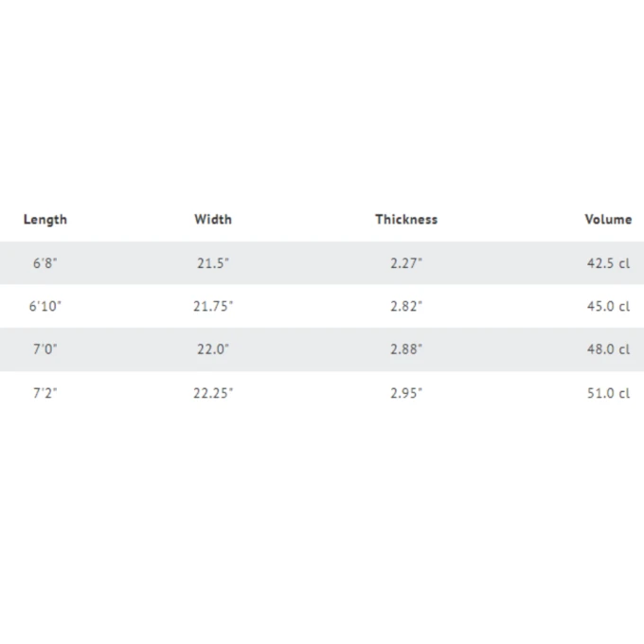This screenshot has width=644, height=644.
Task: Click the Length column header
Action: (x=45, y=220)
